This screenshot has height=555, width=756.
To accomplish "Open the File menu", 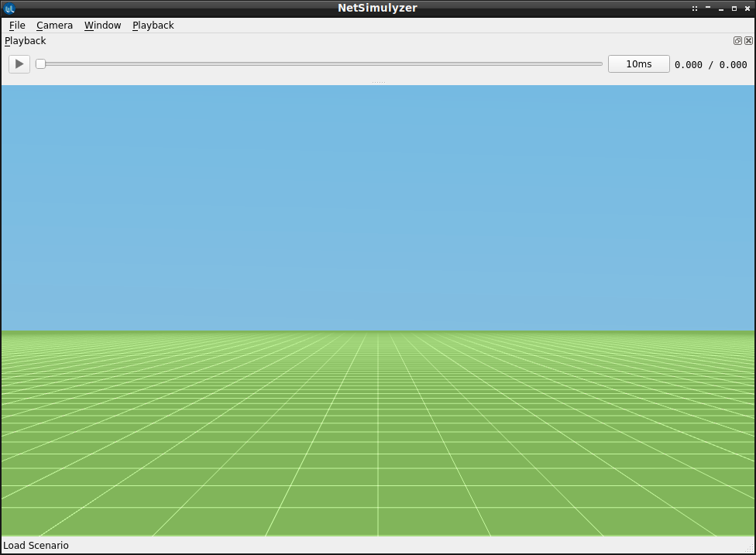I will (17, 25).
